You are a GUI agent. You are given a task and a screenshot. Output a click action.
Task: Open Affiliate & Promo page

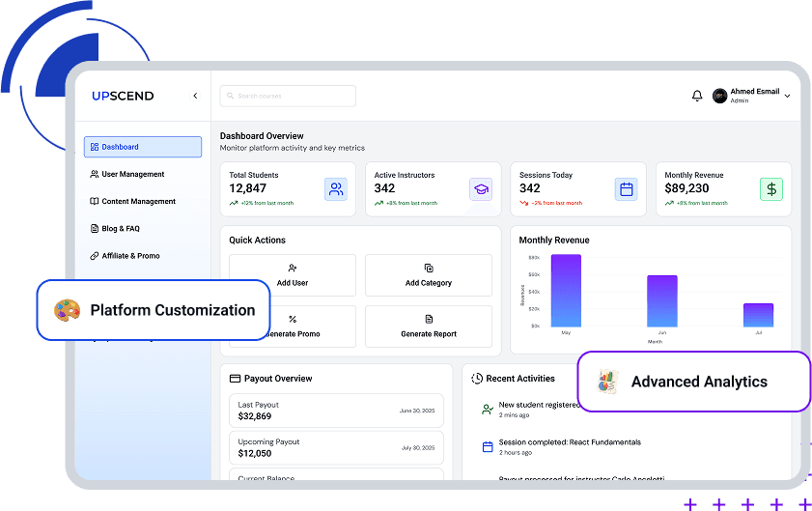coord(130,256)
